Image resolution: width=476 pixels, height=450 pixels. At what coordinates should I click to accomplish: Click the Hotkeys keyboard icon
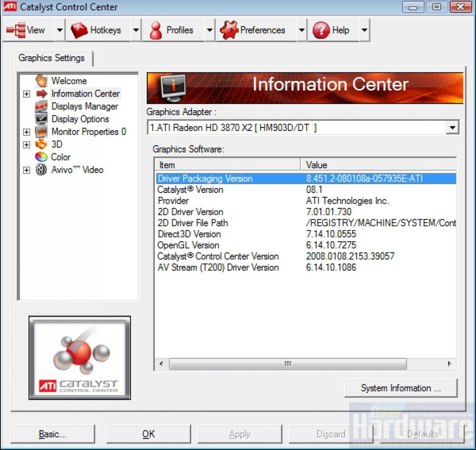pyautogui.click(x=79, y=30)
